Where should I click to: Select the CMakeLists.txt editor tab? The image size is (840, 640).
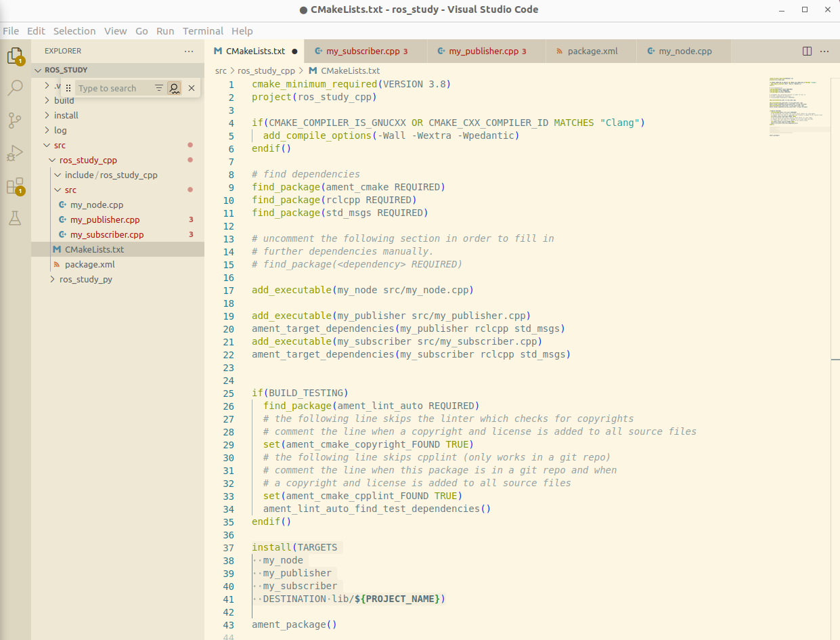tap(255, 51)
